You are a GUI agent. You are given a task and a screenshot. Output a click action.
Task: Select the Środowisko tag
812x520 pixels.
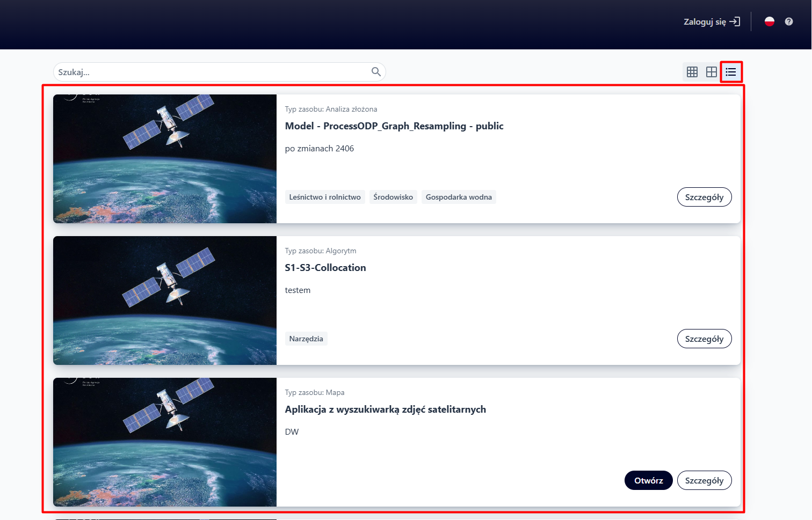click(x=393, y=197)
